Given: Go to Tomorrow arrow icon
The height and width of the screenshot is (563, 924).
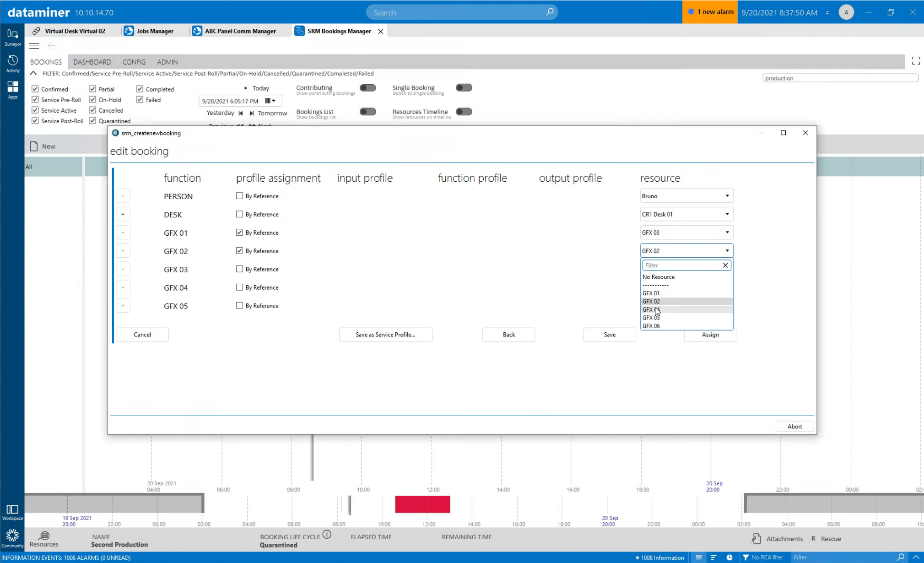Looking at the screenshot, I should [x=252, y=113].
